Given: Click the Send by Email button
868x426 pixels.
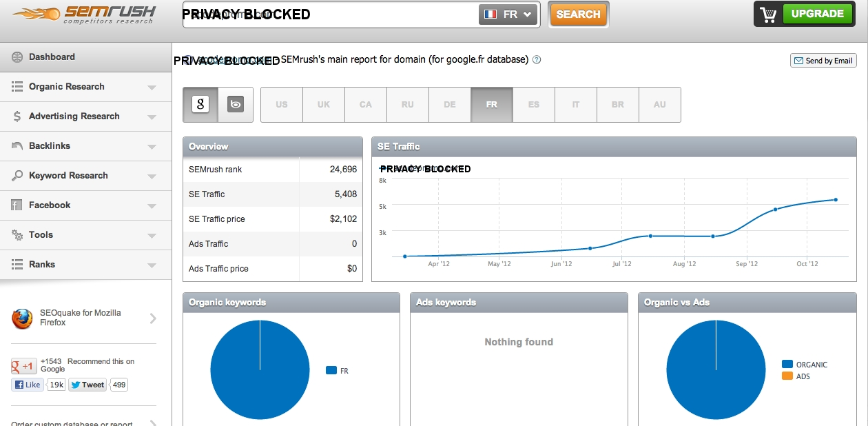Looking at the screenshot, I should pos(823,61).
